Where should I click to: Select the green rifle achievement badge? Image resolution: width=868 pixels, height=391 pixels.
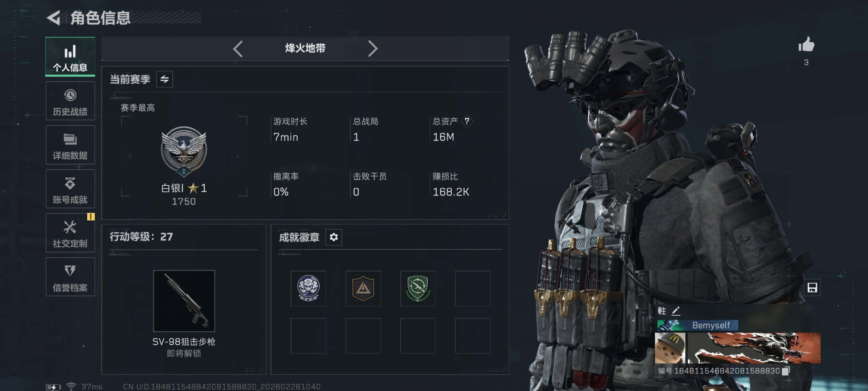point(418,288)
